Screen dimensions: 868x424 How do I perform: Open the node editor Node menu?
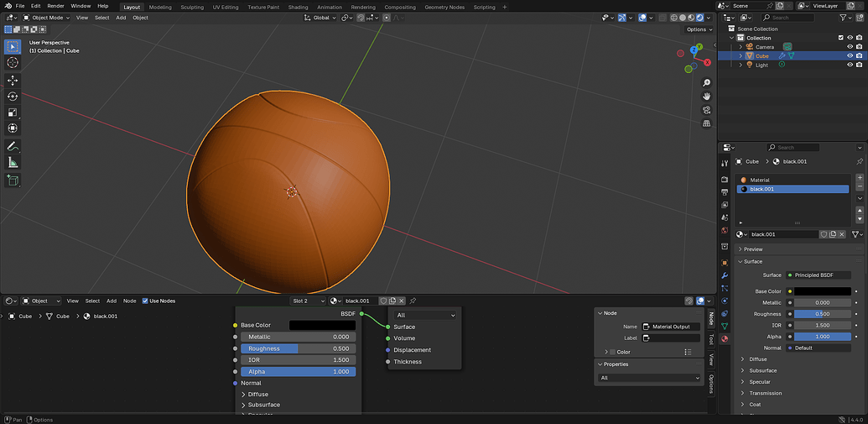click(x=129, y=301)
